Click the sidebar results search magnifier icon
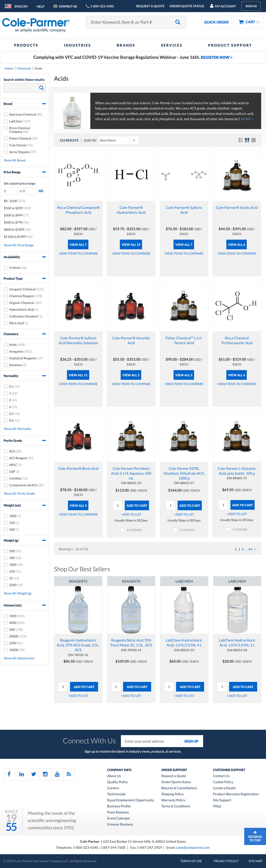 tap(41, 88)
